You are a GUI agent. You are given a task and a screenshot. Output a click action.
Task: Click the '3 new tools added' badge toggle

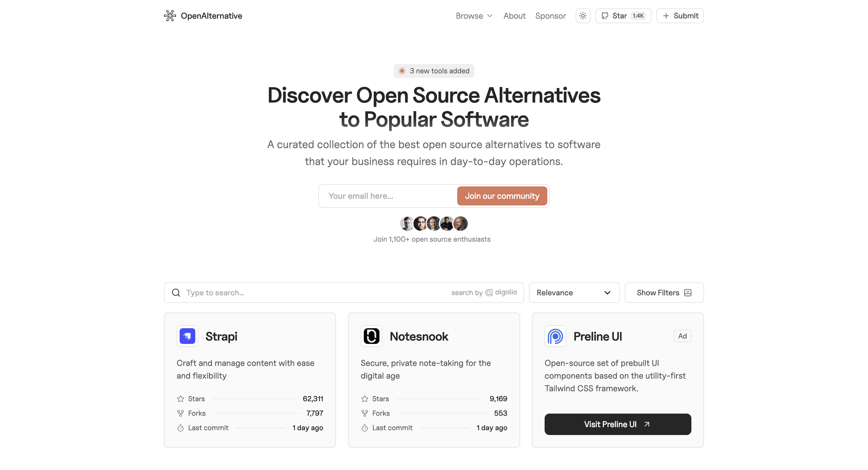(433, 71)
